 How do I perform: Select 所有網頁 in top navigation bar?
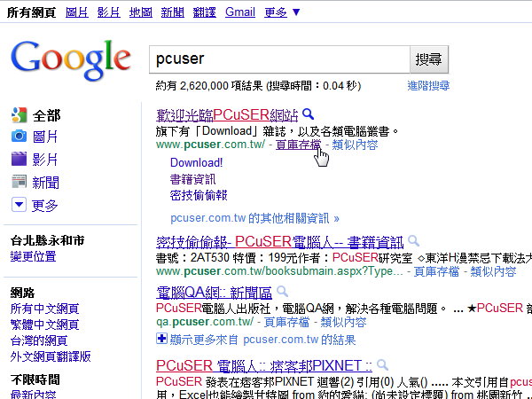click(x=31, y=12)
